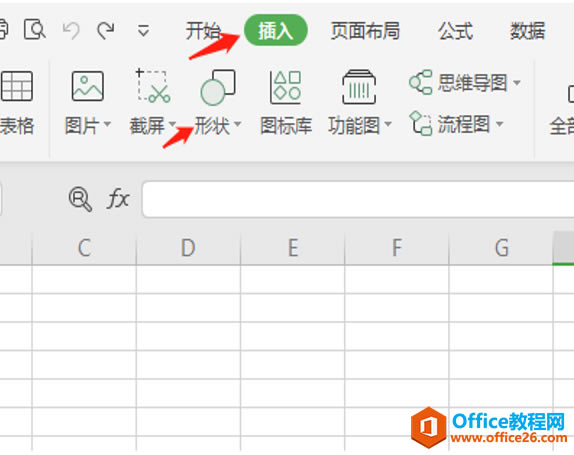Expand the 思维导图 dropdown arrow
This screenshot has width=574, height=455.
point(517,83)
